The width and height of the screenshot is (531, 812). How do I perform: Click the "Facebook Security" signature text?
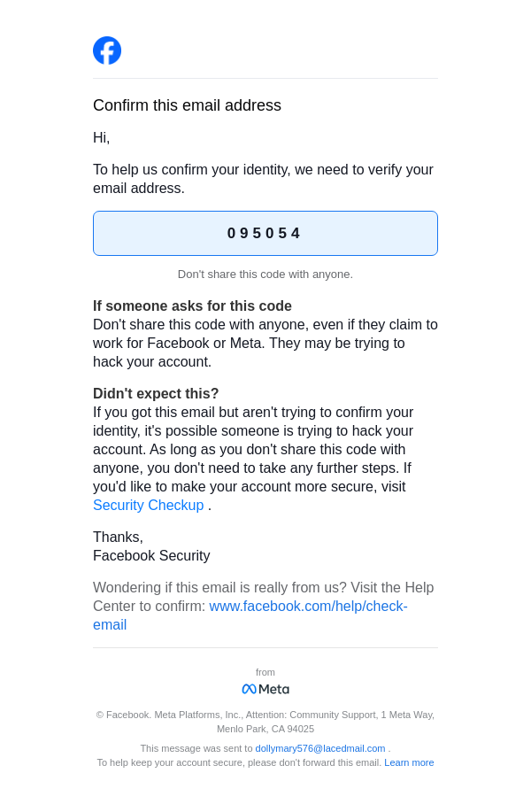pyautogui.click(x=151, y=556)
